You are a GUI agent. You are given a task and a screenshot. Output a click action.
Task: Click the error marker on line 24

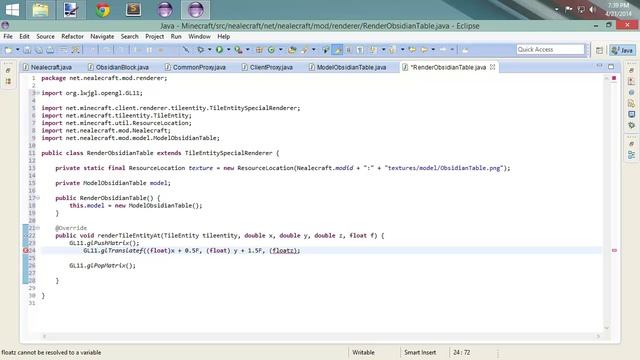[x=25, y=251]
